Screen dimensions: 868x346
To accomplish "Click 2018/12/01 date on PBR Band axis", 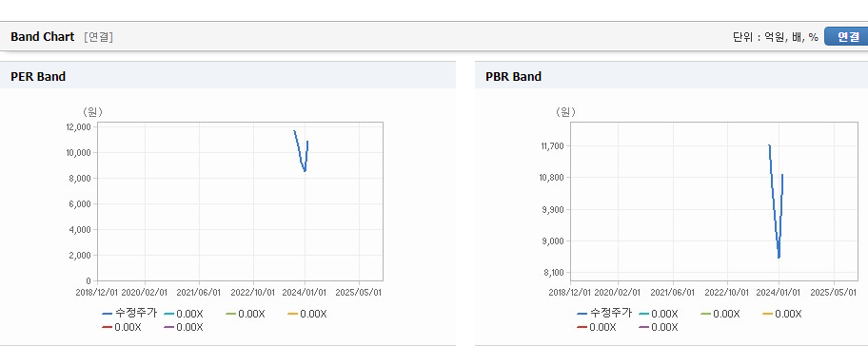I will [x=570, y=292].
